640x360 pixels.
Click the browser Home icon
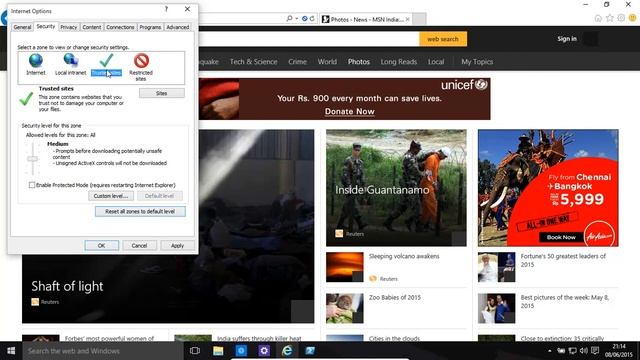(598, 18)
